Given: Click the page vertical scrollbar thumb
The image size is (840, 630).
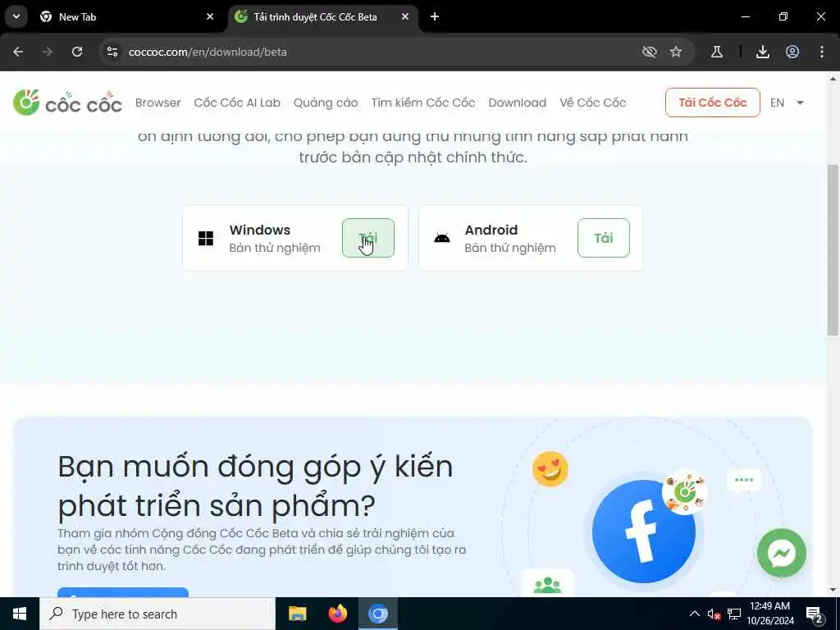Looking at the screenshot, I should 833,249.
